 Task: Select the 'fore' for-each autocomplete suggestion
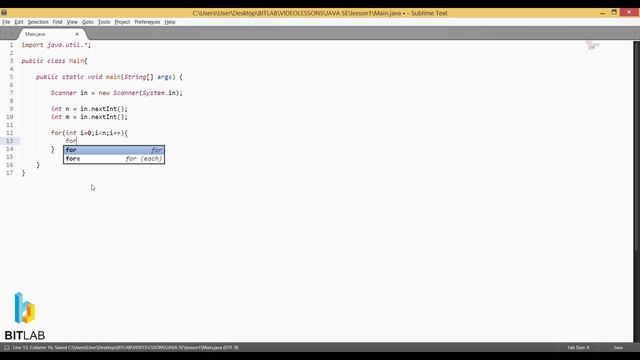point(114,159)
